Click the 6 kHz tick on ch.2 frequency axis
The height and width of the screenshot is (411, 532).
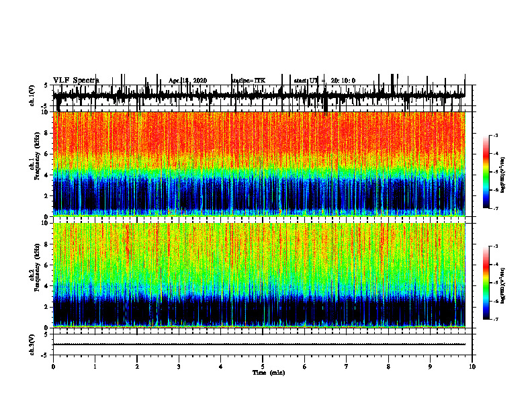(47, 265)
